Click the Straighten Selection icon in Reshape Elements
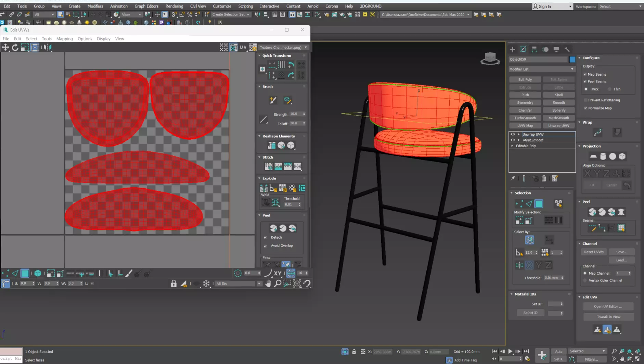644x364 pixels. (272, 145)
